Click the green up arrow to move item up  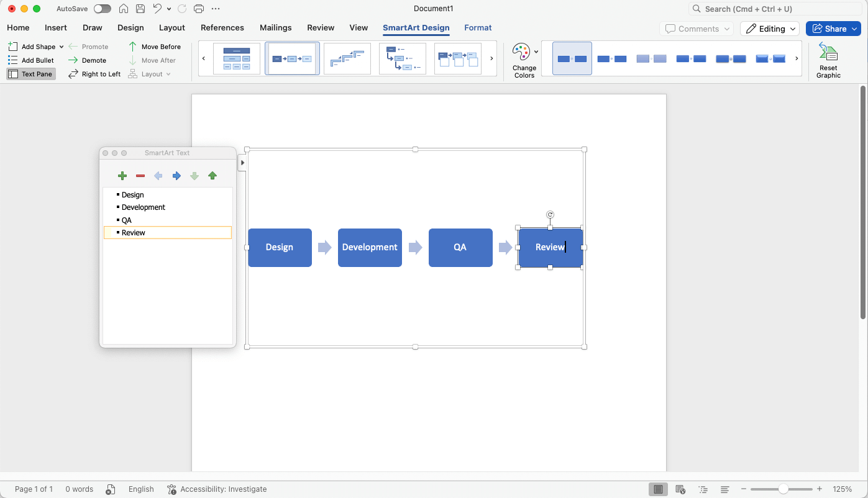pyautogui.click(x=212, y=176)
